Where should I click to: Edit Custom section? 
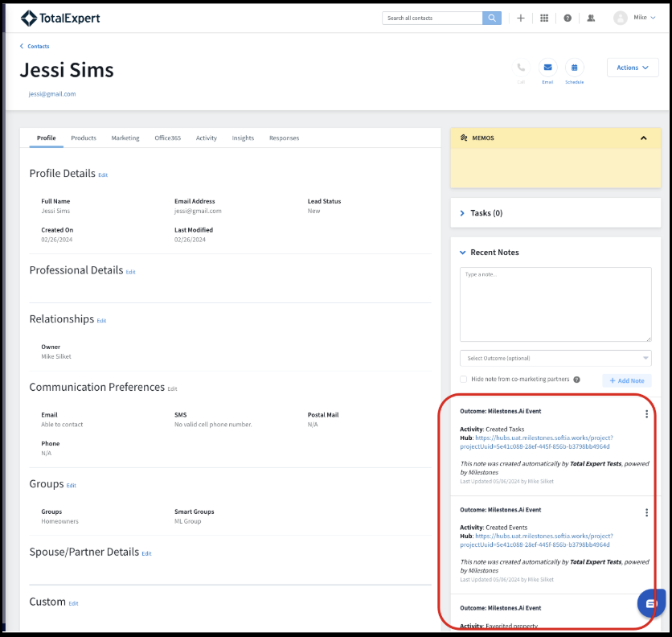[x=73, y=603]
